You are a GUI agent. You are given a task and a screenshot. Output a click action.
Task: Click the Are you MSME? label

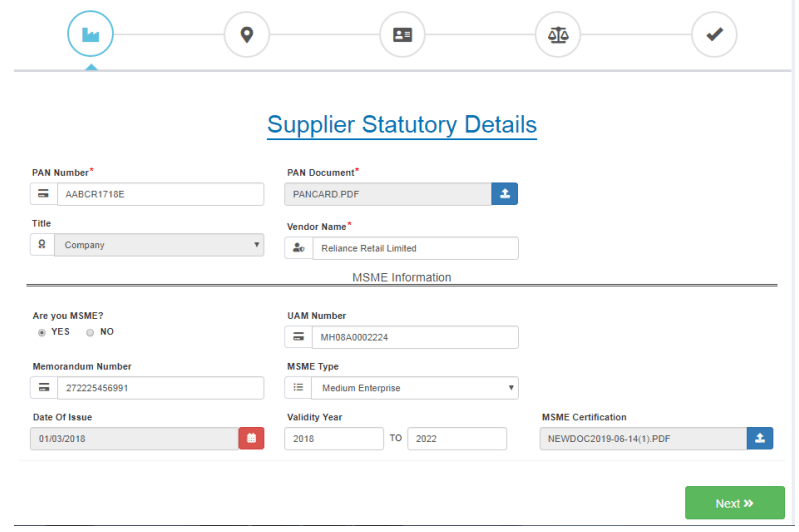tap(68, 315)
